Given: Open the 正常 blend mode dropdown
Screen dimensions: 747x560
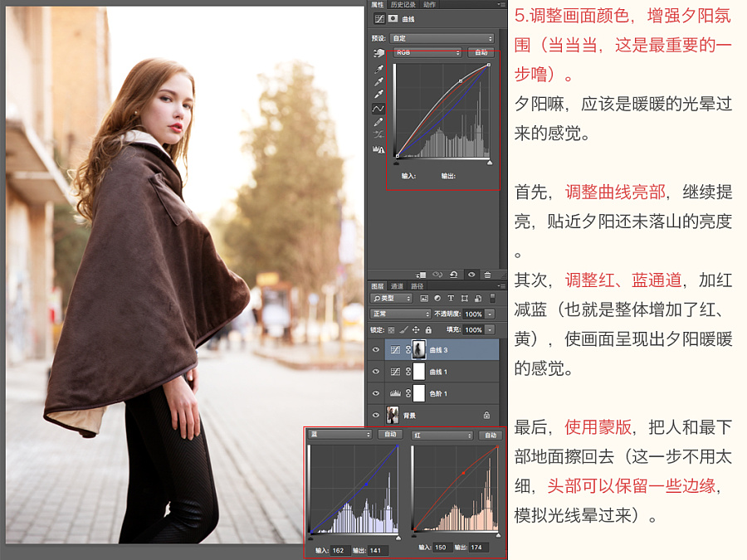Looking at the screenshot, I should point(400,314).
